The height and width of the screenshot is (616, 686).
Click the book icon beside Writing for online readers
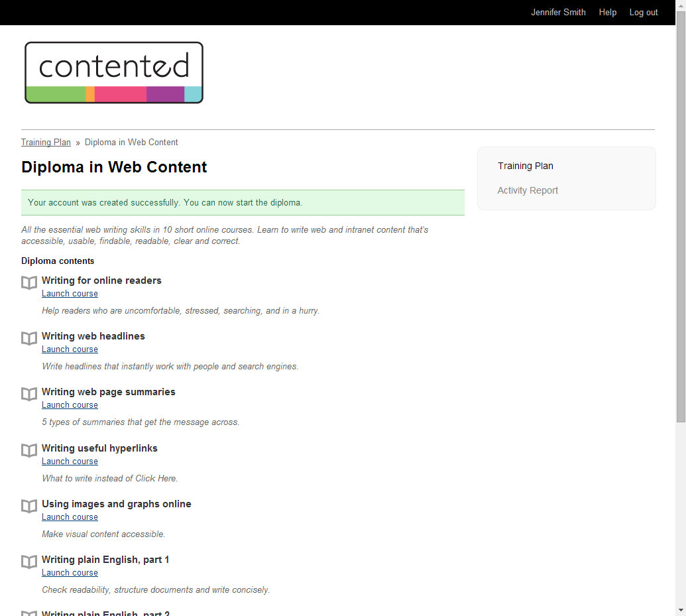[29, 282]
